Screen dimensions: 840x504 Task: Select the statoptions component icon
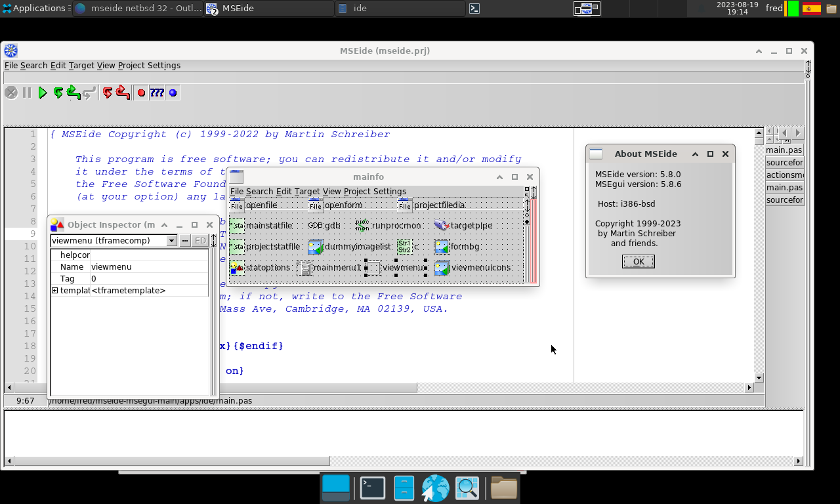click(236, 268)
